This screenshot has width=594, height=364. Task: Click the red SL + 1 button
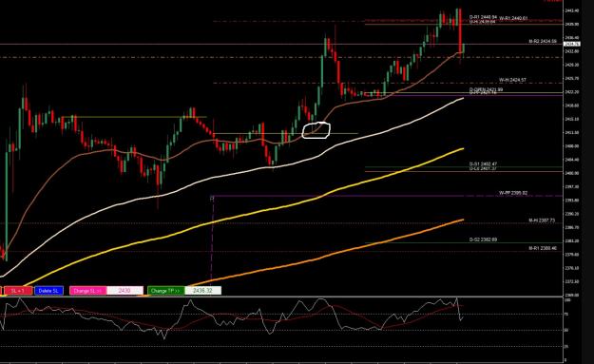(17, 291)
